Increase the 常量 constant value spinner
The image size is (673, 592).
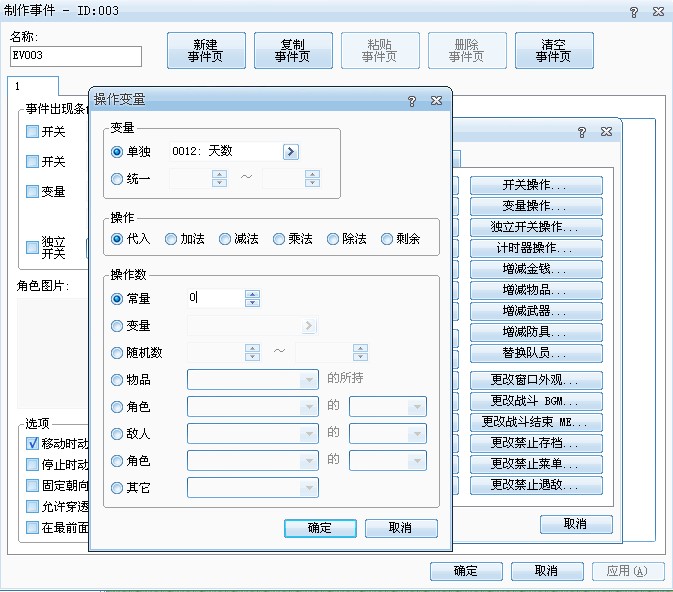(x=252, y=294)
